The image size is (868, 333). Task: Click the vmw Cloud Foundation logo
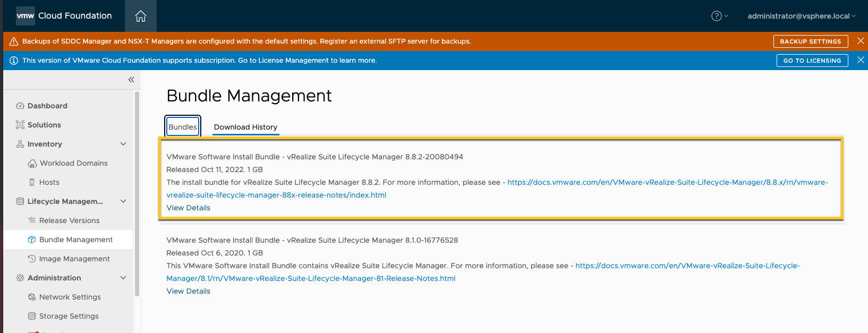[64, 16]
